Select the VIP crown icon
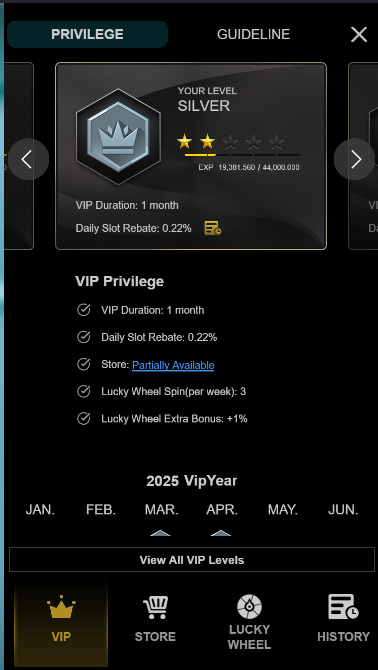 pos(61,607)
